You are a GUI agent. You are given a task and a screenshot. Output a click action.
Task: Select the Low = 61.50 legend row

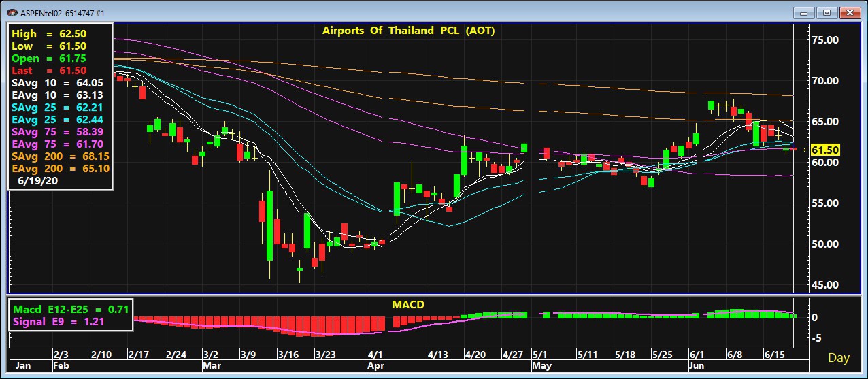[49, 46]
